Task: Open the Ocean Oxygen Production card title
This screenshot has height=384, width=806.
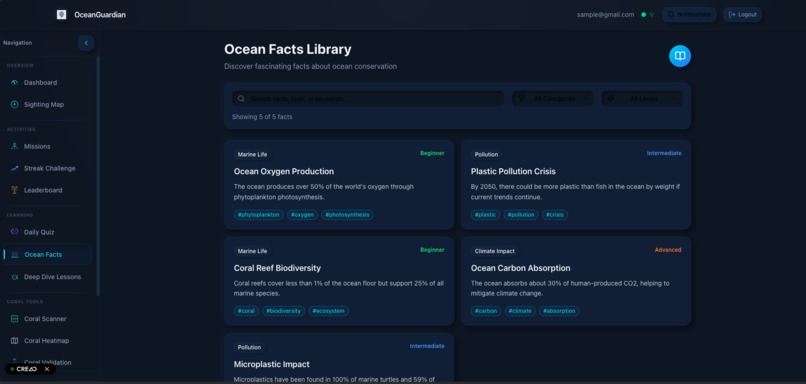Action: [284, 172]
